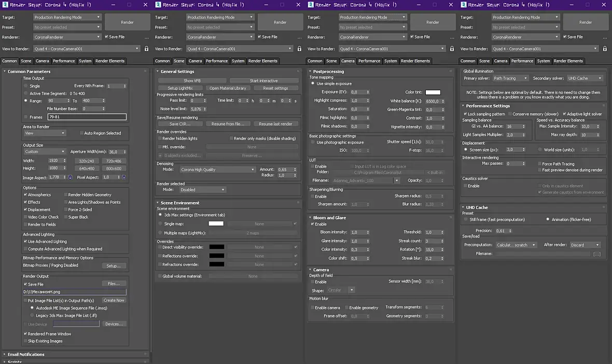Open the Area to Render View dropdown
612x364 pixels.
pos(44,133)
